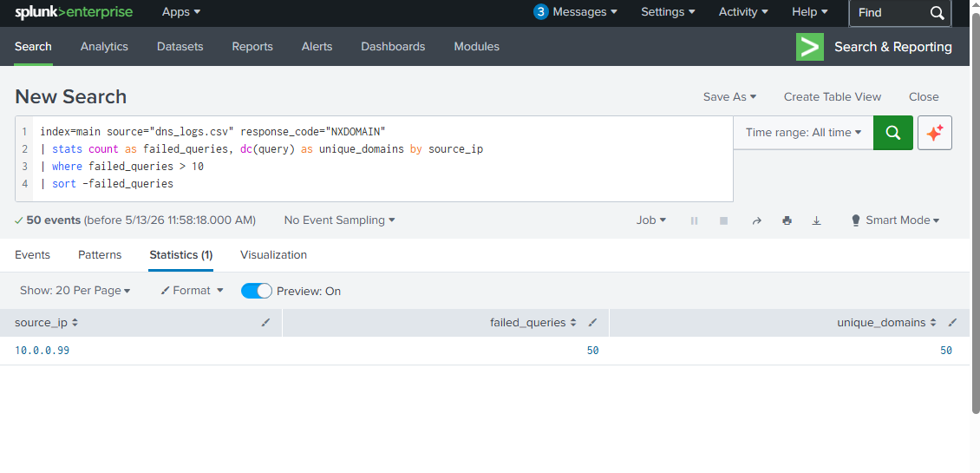The height and width of the screenshot is (473, 980).
Task: Run search with green magnifier button
Action: 893,133
